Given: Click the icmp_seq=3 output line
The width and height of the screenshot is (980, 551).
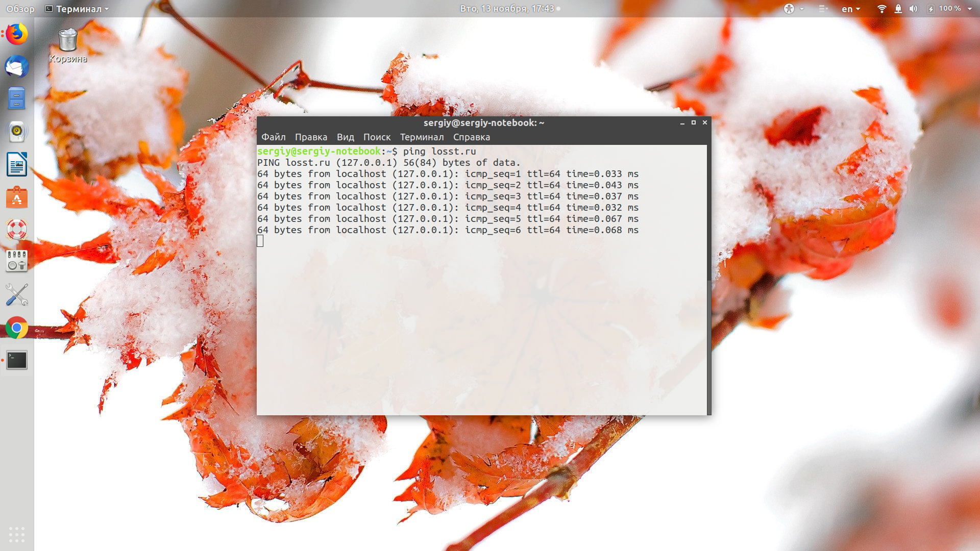Looking at the screenshot, I should pyautogui.click(x=448, y=196).
